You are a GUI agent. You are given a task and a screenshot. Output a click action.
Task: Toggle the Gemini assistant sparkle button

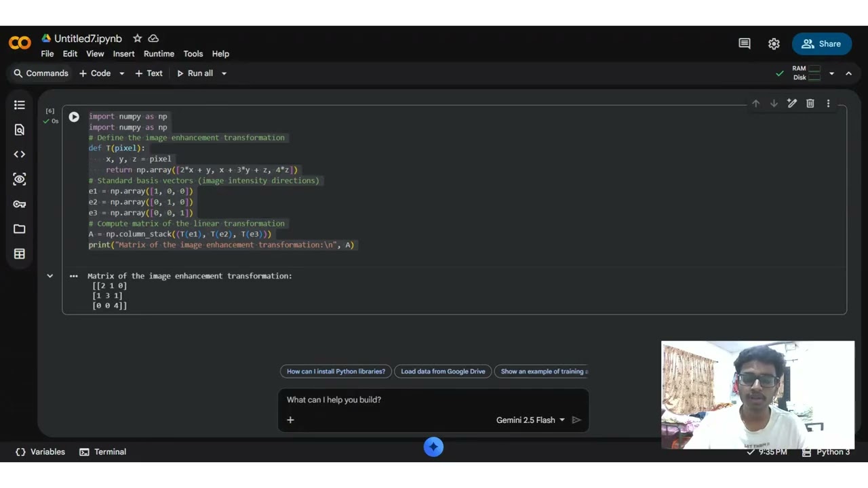pyautogui.click(x=433, y=447)
